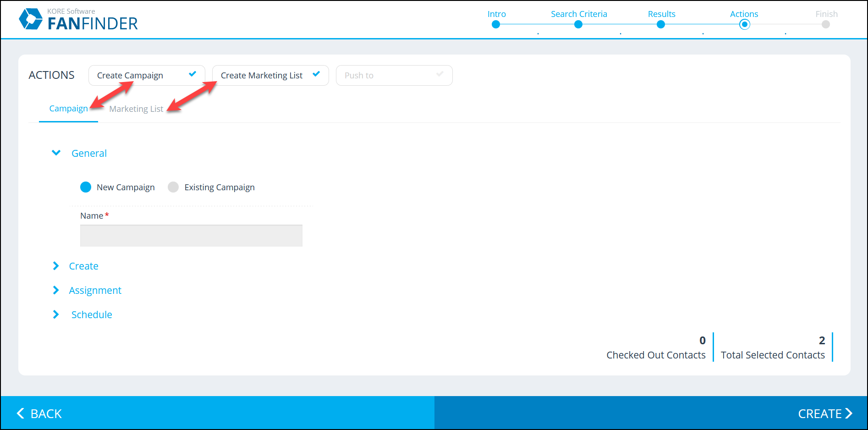The image size is (868, 430).
Task: Select the Actions step marker dot
Action: click(745, 24)
